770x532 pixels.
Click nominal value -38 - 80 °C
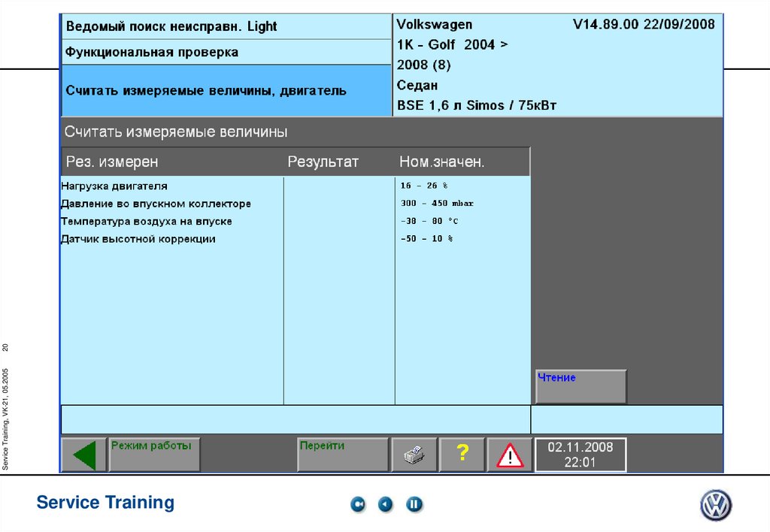point(429,222)
